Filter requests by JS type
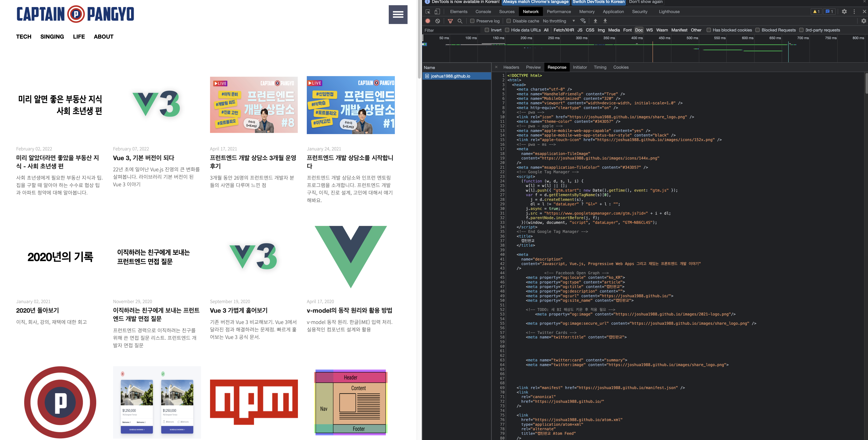Image resolution: width=868 pixels, height=440 pixels. pos(579,30)
